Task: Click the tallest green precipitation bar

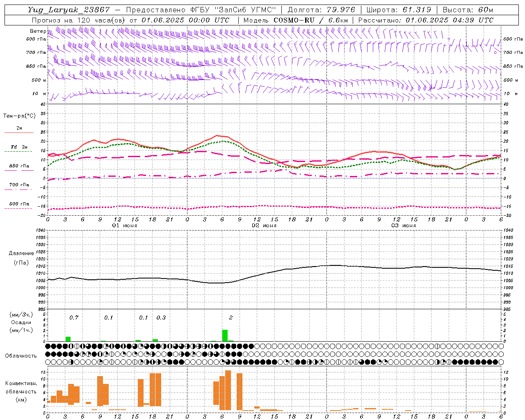Action: coord(225,336)
